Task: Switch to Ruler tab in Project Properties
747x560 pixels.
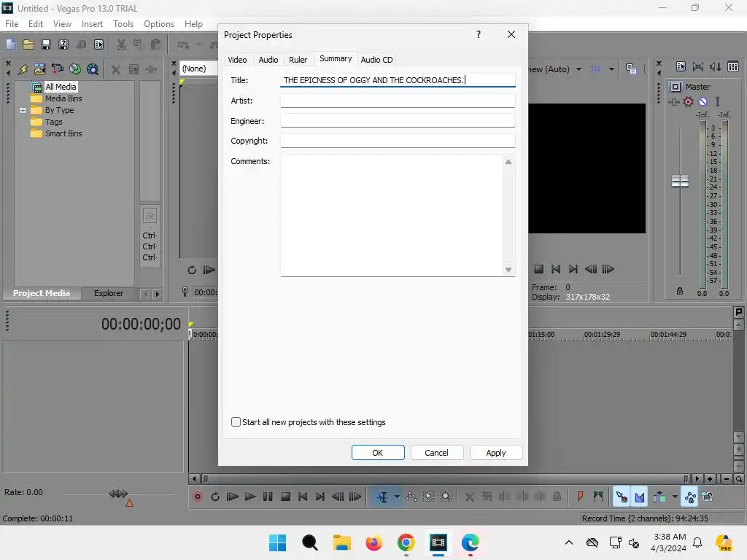Action: (x=298, y=60)
